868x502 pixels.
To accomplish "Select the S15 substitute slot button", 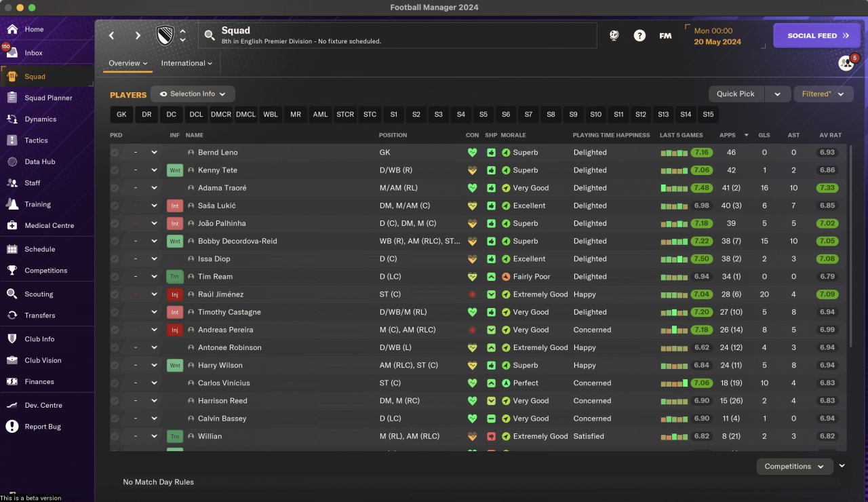I will (x=708, y=115).
